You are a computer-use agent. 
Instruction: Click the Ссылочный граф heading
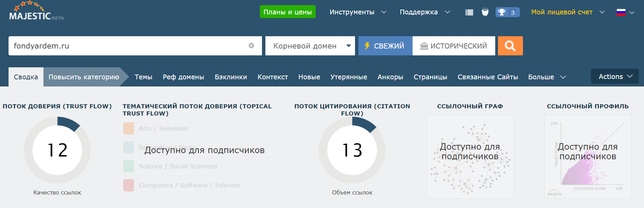(470, 106)
